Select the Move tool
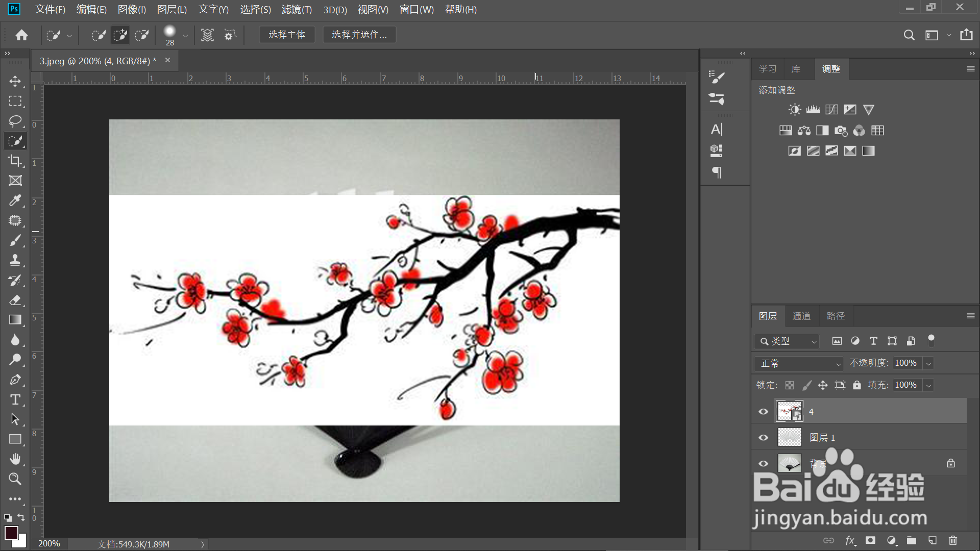The height and width of the screenshot is (551, 980). point(15,82)
